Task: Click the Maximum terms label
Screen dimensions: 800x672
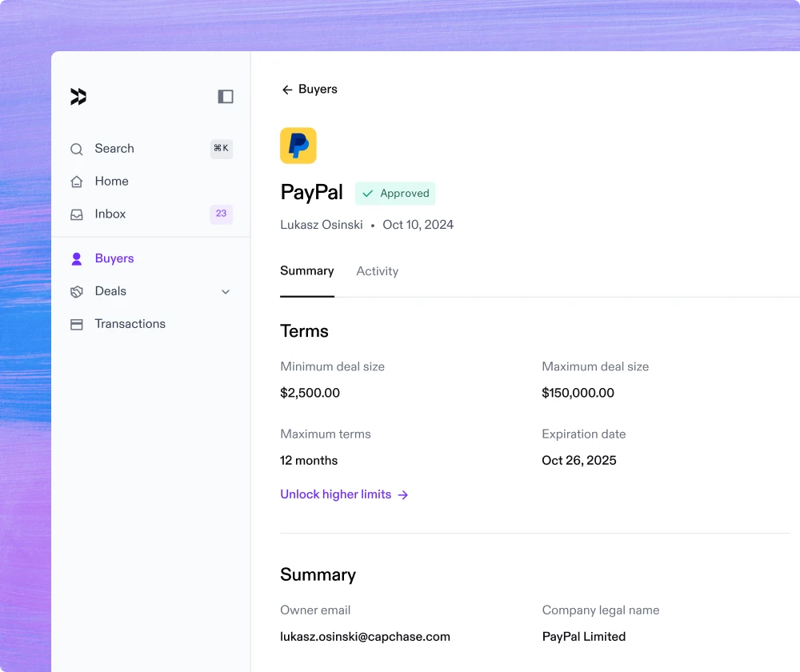Action: [325, 434]
